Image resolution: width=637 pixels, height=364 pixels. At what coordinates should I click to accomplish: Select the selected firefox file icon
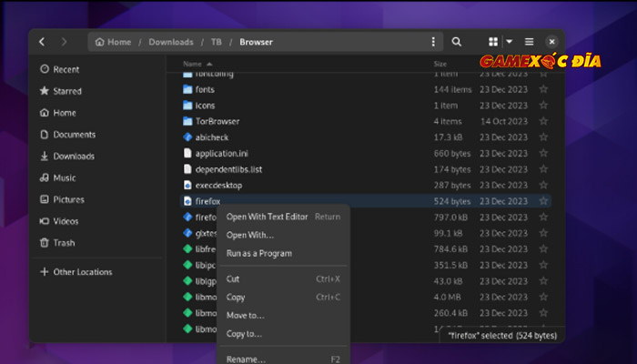click(187, 201)
